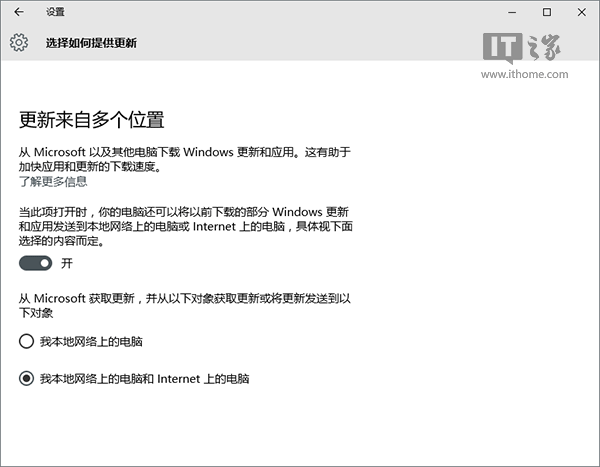
Task: Click the 更新来自多个位置 heading
Action: pyautogui.click(x=91, y=120)
